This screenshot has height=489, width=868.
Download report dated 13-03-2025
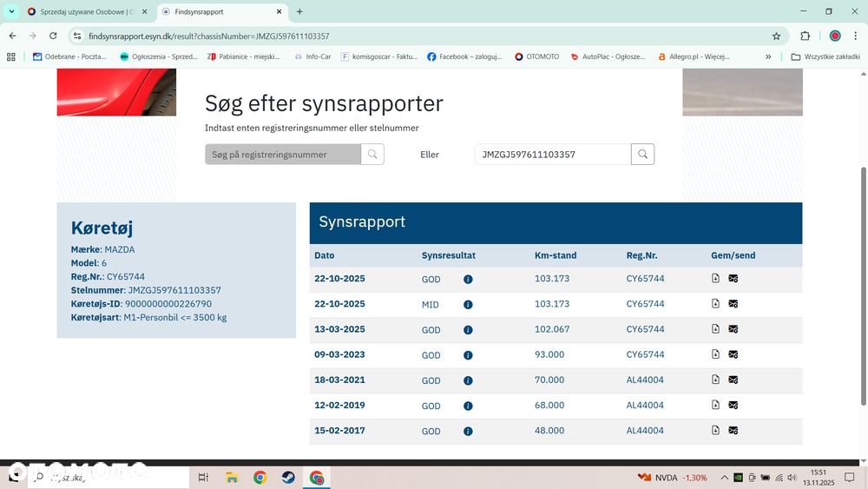pyautogui.click(x=716, y=329)
